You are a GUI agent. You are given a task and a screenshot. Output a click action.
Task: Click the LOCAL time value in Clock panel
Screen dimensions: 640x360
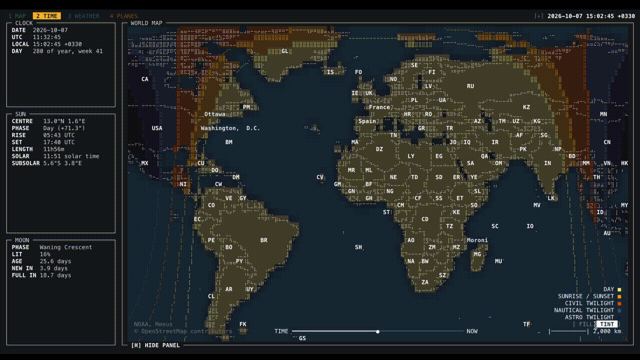pyautogui.click(x=57, y=44)
